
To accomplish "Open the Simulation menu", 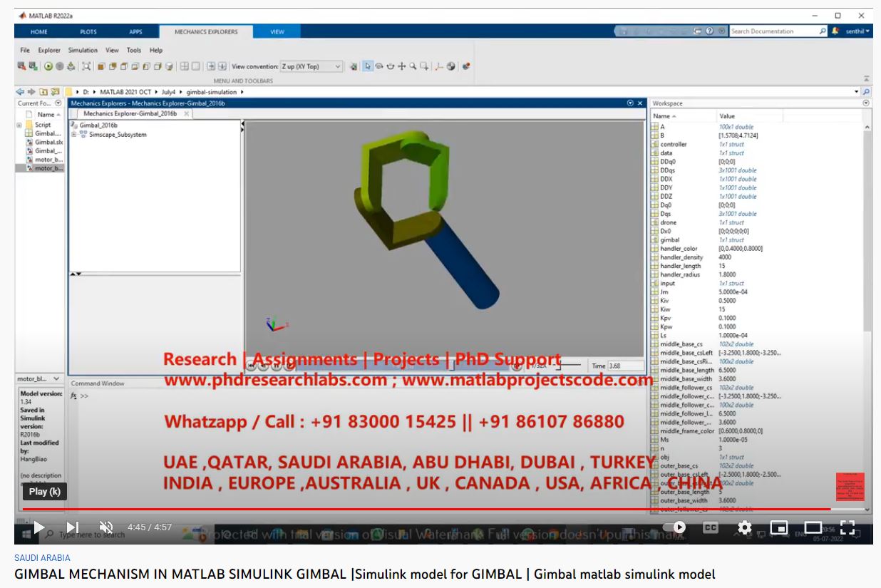I will click(x=83, y=51).
